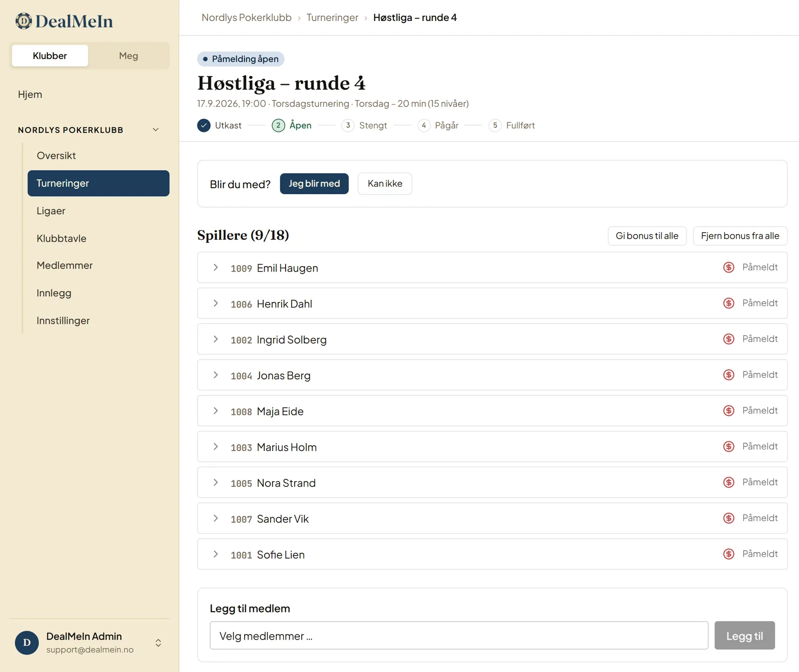The image size is (799, 672).
Task: Expand Maja Eide player row
Action: [x=216, y=411]
